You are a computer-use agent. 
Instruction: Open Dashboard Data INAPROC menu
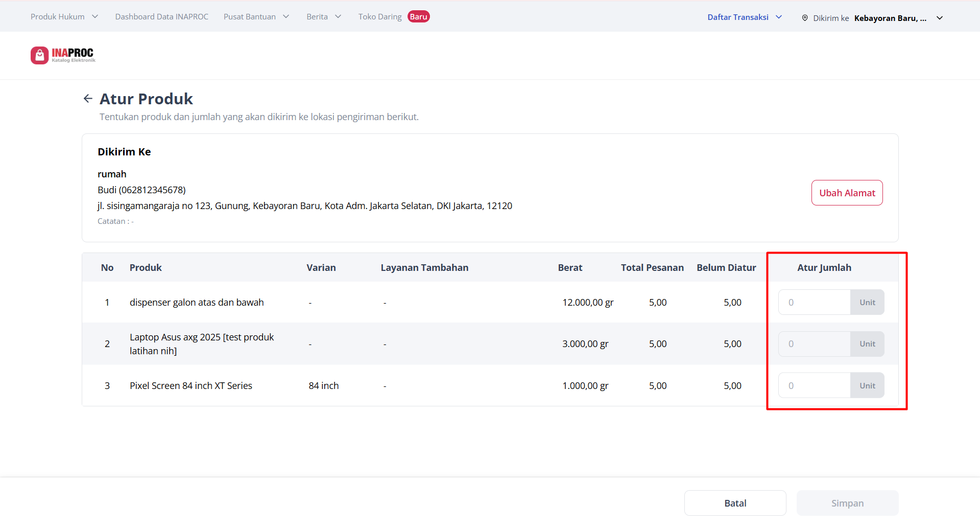162,17
